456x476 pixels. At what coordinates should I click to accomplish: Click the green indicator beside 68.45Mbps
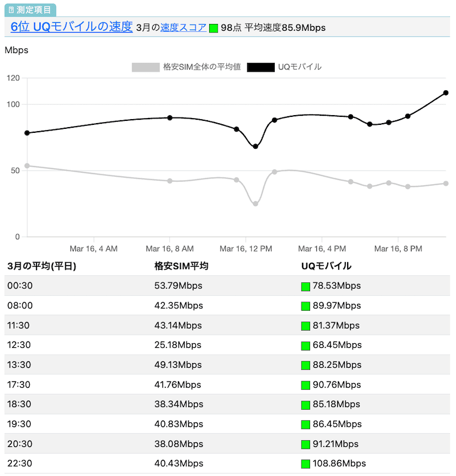point(306,345)
